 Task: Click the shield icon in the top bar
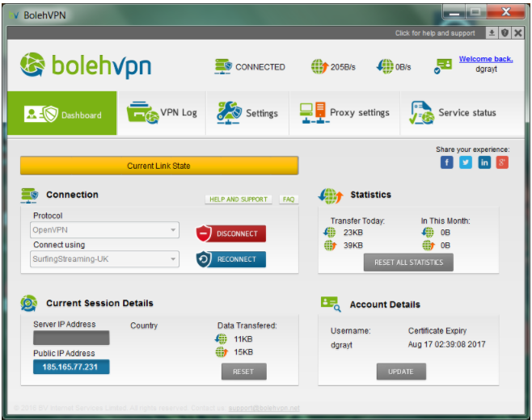(x=505, y=33)
